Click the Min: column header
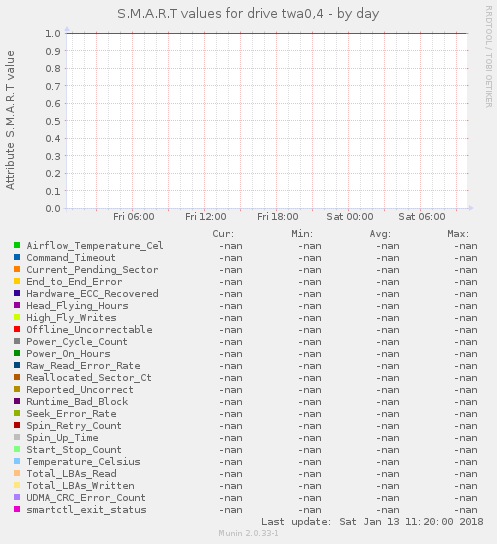The height and width of the screenshot is (544, 497). tap(302, 233)
